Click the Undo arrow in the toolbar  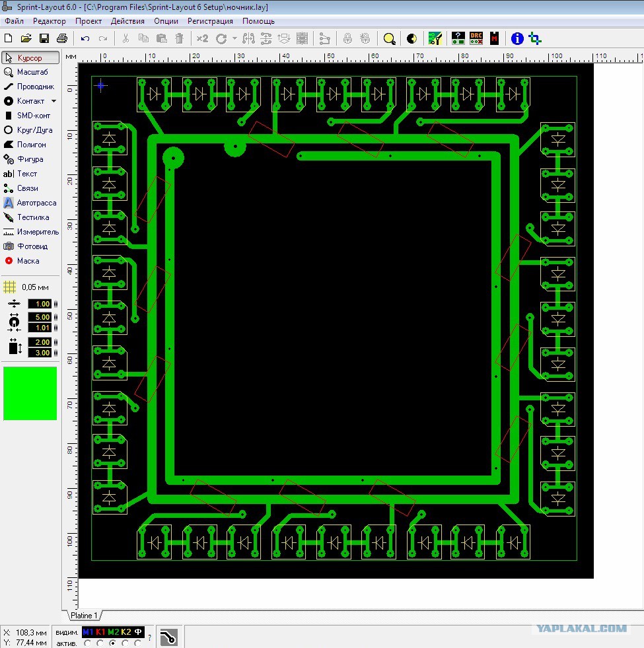(85, 39)
